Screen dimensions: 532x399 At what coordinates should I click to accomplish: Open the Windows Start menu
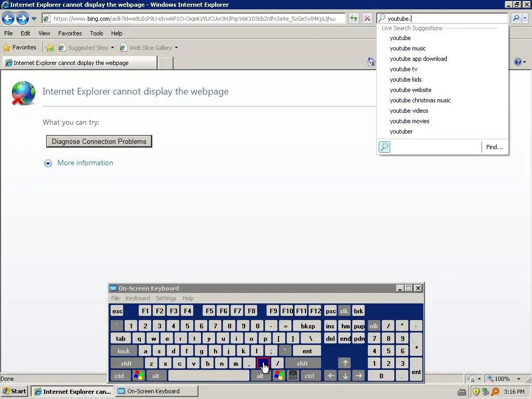click(14, 391)
